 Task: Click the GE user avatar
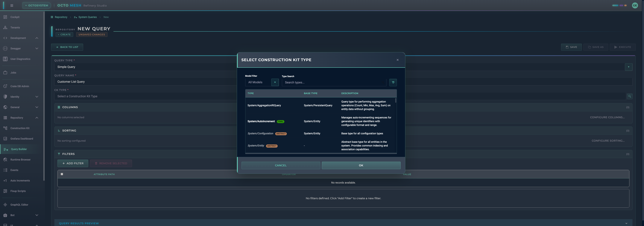coord(634,5)
